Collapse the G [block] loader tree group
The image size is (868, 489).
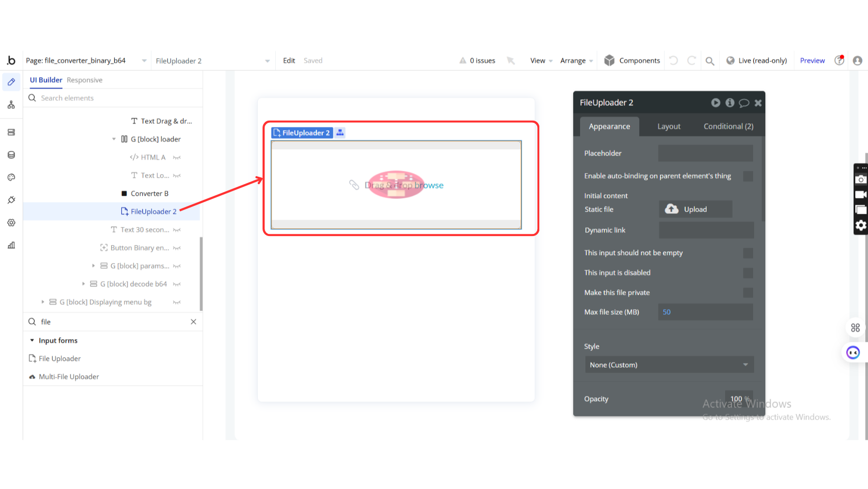(114, 139)
